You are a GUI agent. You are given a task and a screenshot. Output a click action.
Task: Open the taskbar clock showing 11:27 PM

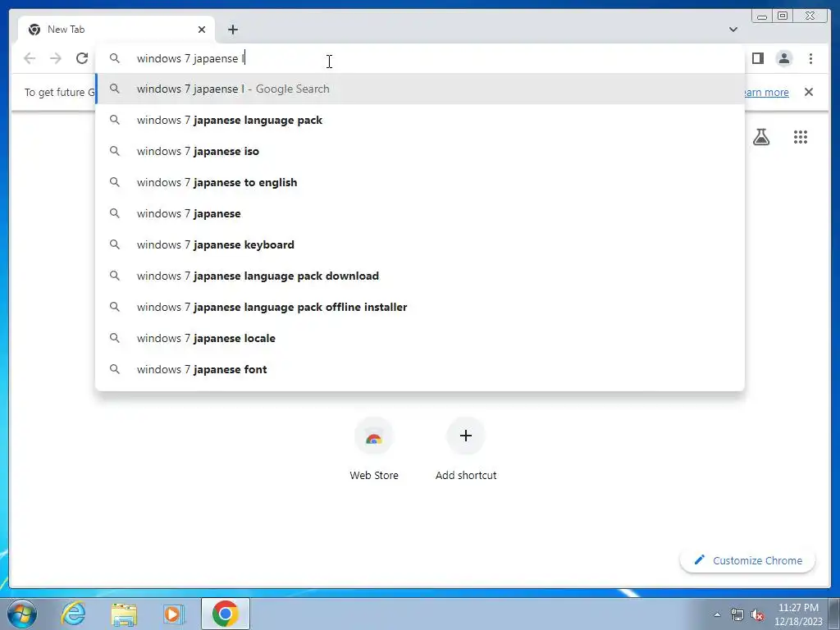(x=798, y=614)
